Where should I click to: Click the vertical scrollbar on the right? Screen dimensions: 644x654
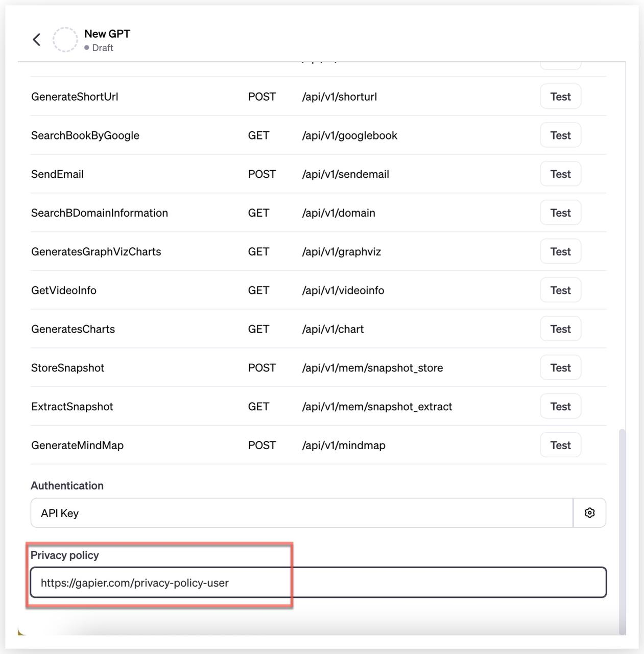(x=622, y=531)
